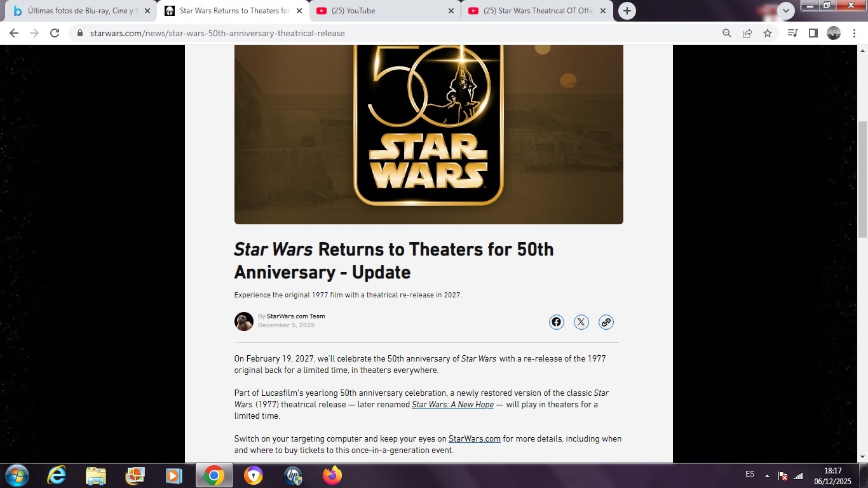Click the page vertical scrollbar

(862, 178)
